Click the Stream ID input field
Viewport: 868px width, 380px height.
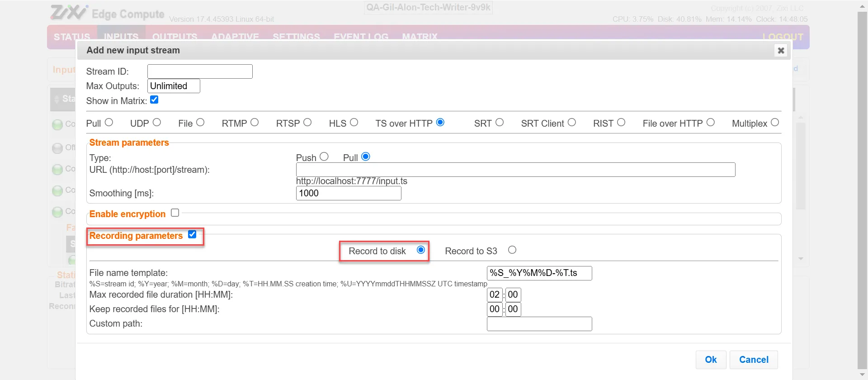tap(200, 71)
